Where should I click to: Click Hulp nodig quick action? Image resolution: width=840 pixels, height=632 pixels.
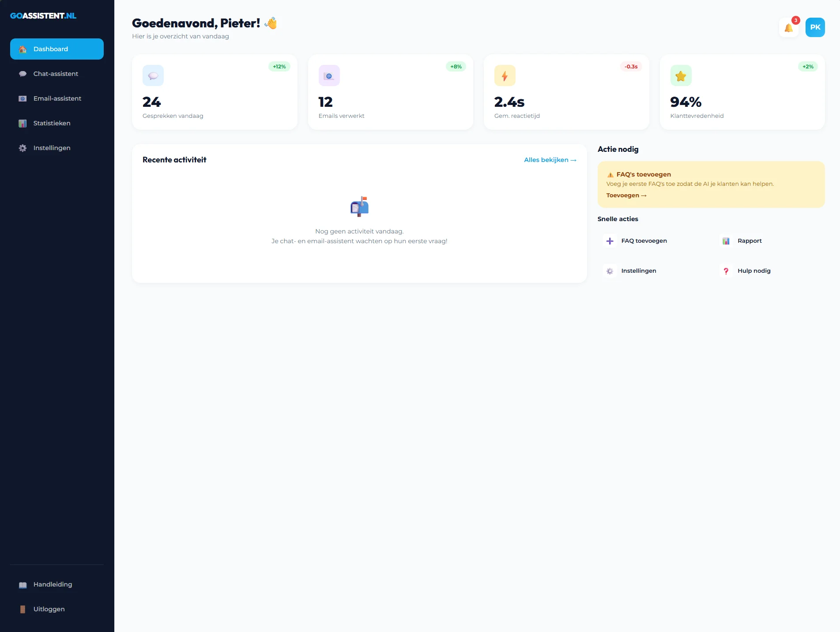(x=753, y=271)
